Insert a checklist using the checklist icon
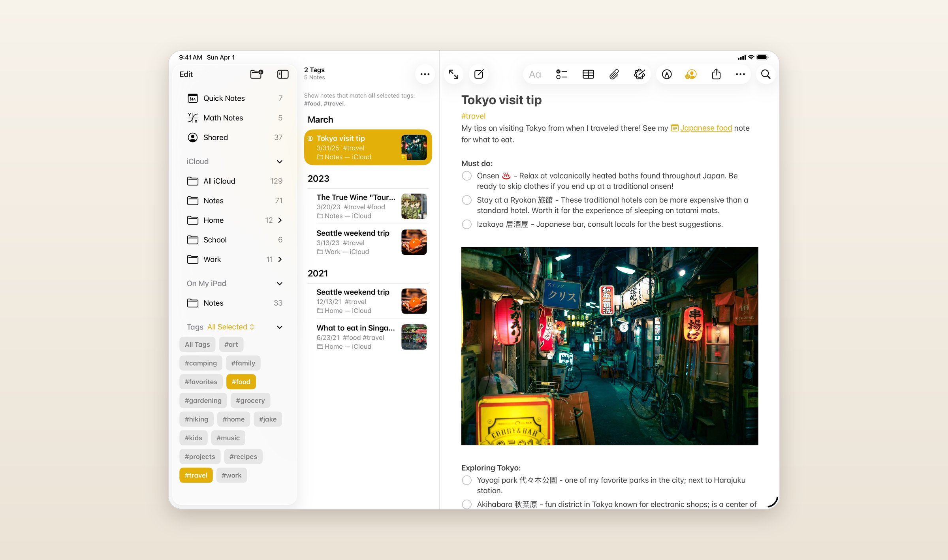This screenshot has width=948, height=560. (x=561, y=74)
